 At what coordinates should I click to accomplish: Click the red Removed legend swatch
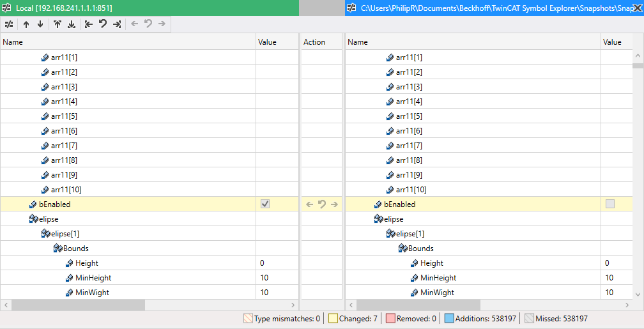tap(390, 318)
